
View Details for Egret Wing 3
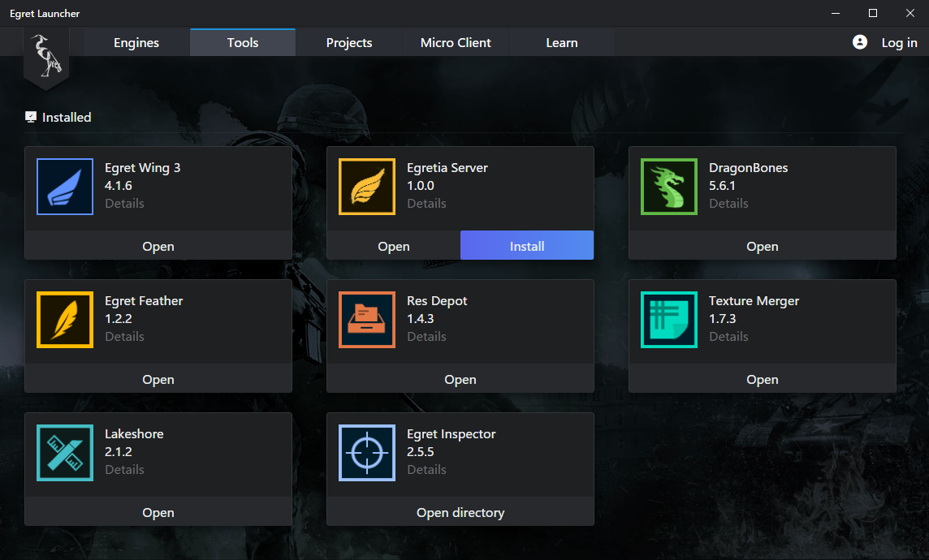(x=124, y=203)
